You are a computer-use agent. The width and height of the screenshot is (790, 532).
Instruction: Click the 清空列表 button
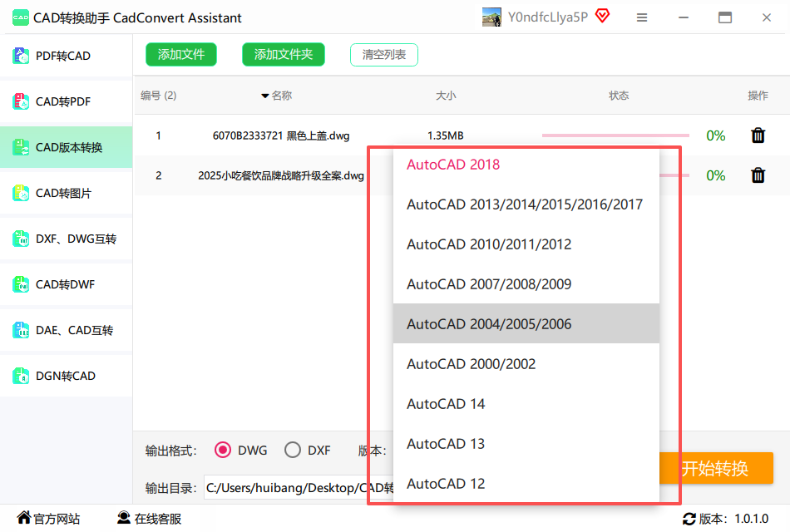pos(384,54)
